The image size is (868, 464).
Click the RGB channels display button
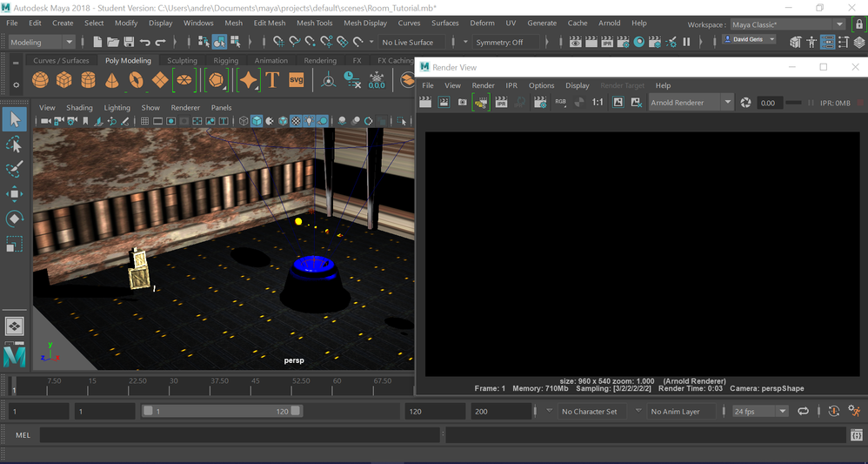coord(561,103)
